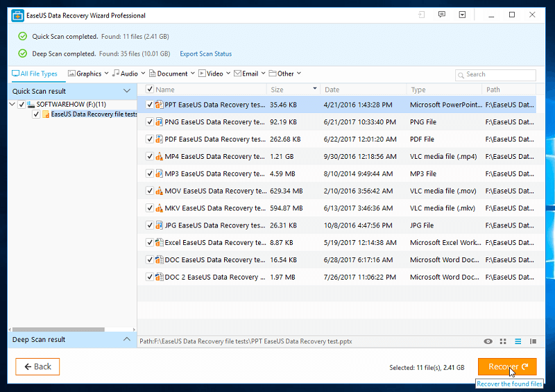
Task: Open the feedback chat icon in title bar
Action: click(x=442, y=15)
